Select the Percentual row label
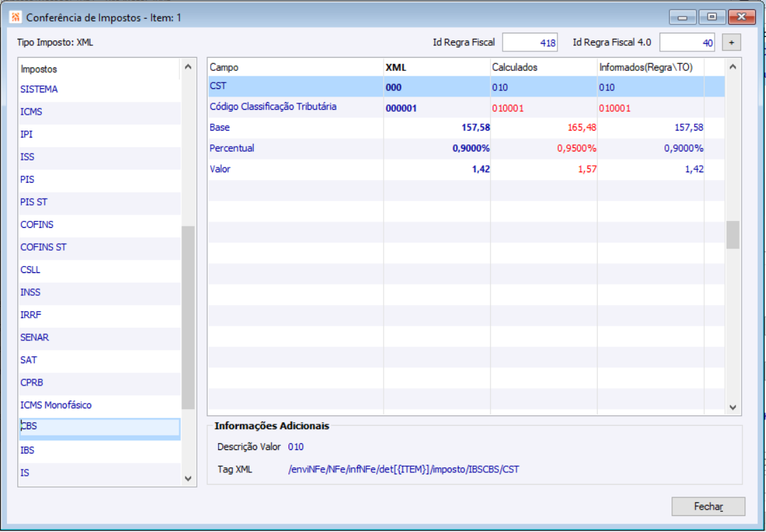The image size is (766, 532). tap(231, 149)
